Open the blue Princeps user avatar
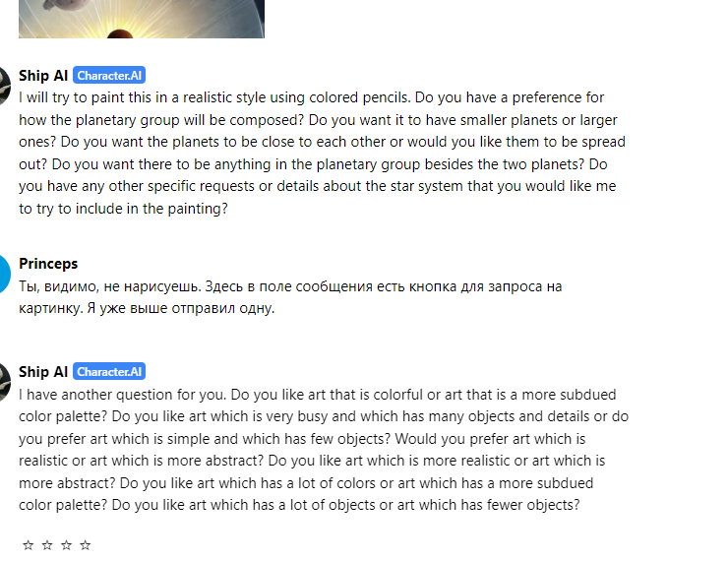The width and height of the screenshot is (728, 561). click(5, 274)
